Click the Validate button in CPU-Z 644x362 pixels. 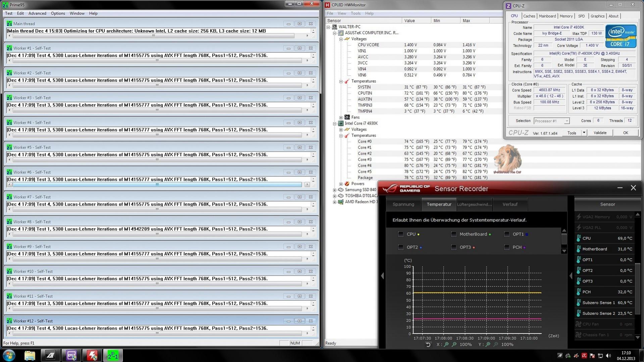(600, 133)
